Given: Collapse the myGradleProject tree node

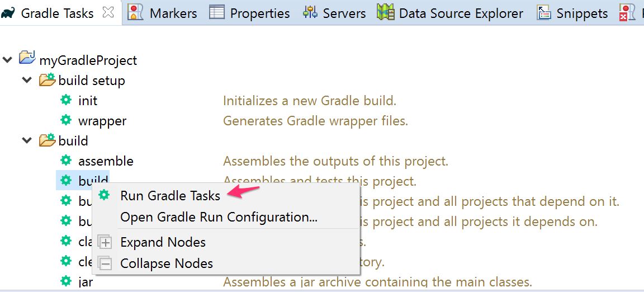Looking at the screenshot, I should pos(8,59).
